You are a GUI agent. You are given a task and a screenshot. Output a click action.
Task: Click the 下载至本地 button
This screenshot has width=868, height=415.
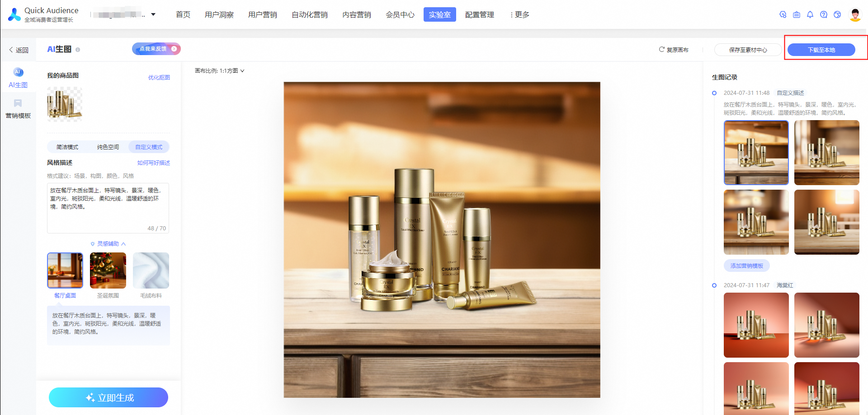pos(821,50)
